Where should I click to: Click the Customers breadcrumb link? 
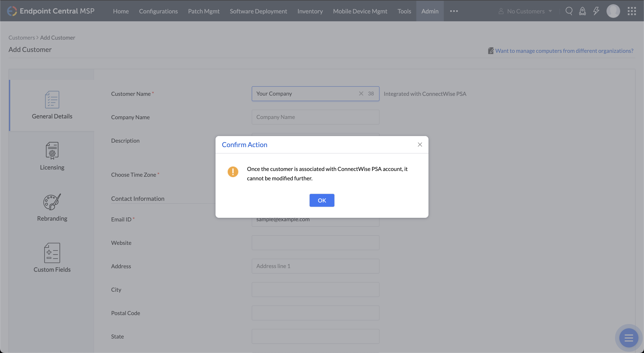(x=22, y=37)
